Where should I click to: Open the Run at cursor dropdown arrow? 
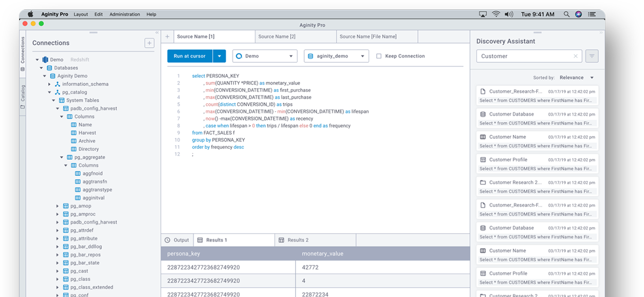click(220, 56)
